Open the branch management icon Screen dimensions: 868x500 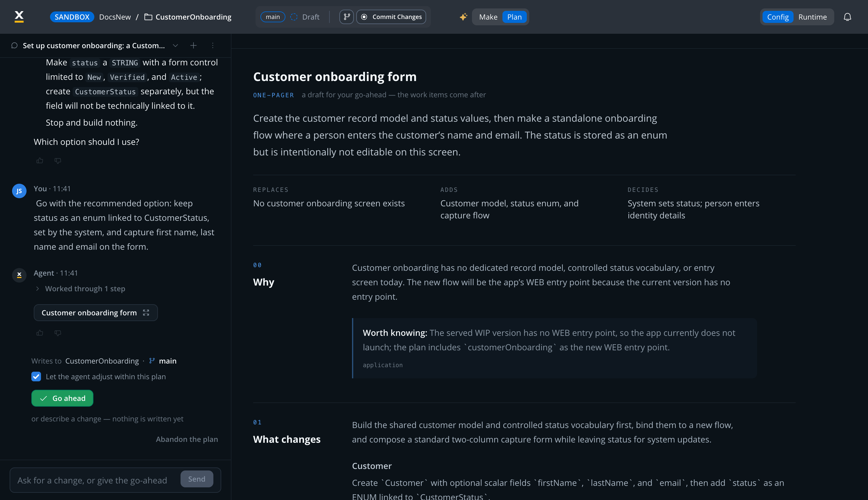pyautogui.click(x=346, y=17)
